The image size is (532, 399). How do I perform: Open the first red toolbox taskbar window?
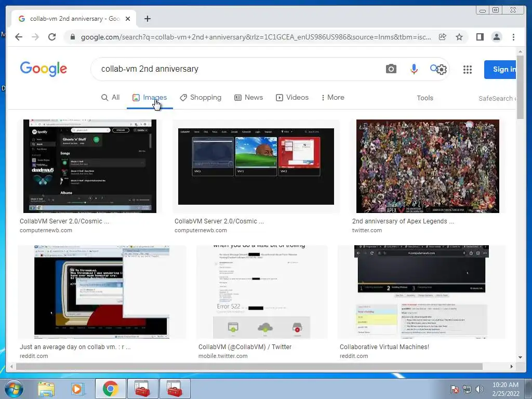pyautogui.click(x=142, y=389)
